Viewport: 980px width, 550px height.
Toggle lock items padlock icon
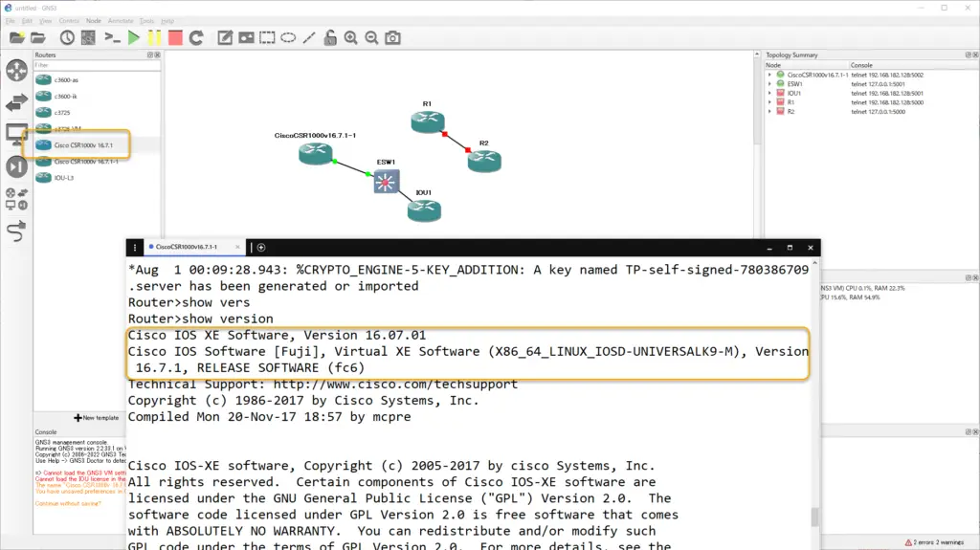pyautogui.click(x=330, y=38)
